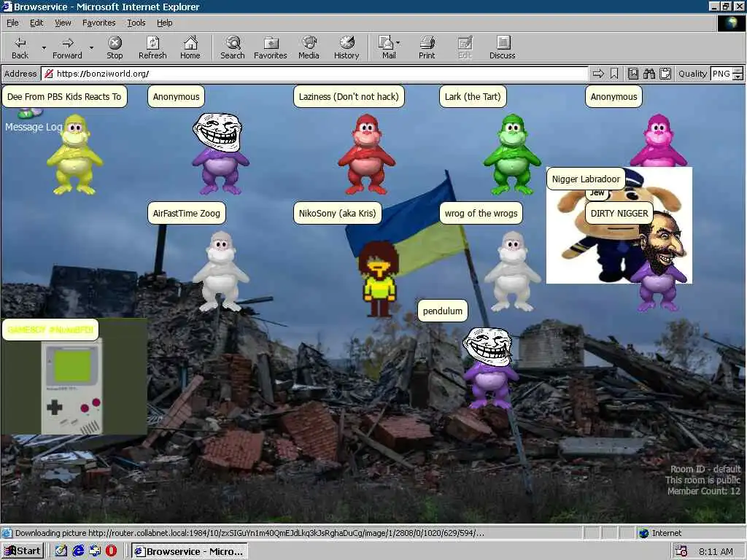The height and width of the screenshot is (560, 747).
Task: Click the first quick launch icon beside Start
Action: click(61, 551)
